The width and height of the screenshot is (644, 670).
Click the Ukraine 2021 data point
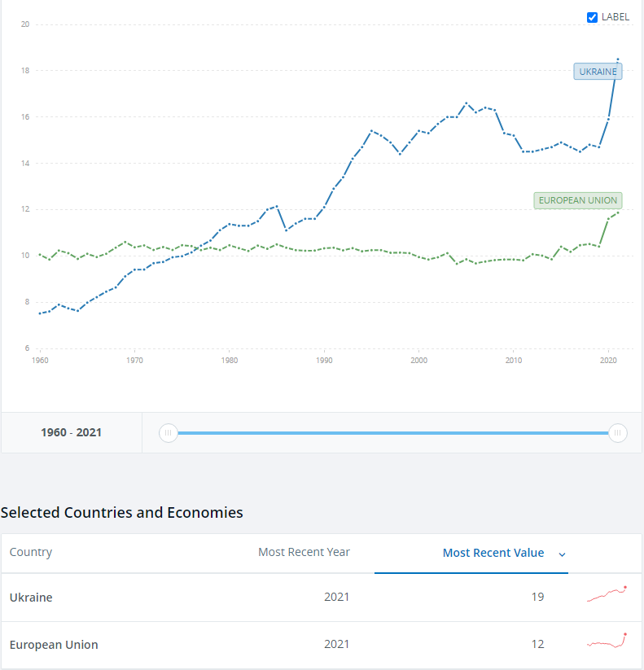[x=617, y=59]
